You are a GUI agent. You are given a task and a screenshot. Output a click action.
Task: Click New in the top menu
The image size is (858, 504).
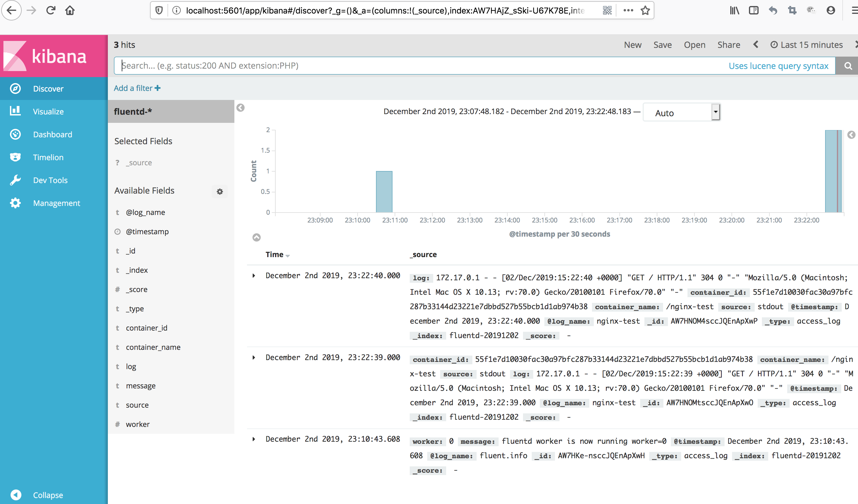point(633,45)
